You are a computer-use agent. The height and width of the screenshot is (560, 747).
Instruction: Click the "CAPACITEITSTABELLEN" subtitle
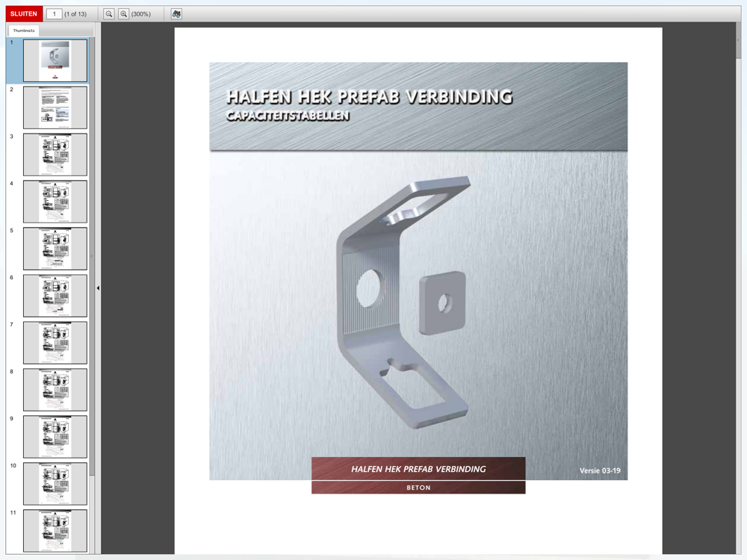tap(288, 116)
